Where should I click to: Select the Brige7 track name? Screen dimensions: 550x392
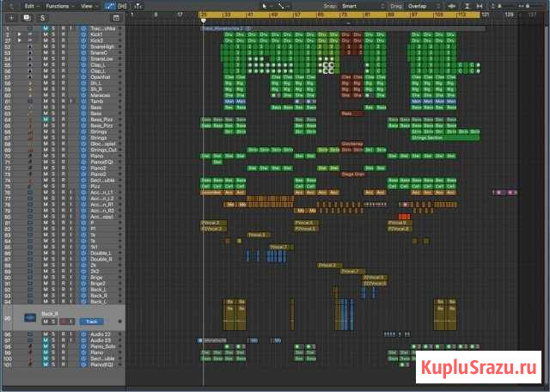(98, 283)
